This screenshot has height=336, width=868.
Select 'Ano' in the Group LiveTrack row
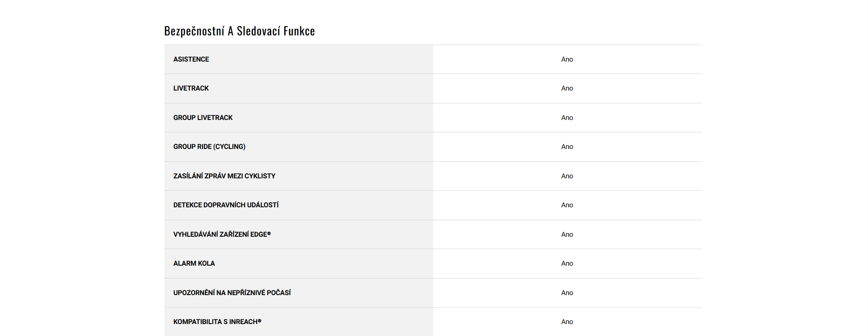pos(567,118)
